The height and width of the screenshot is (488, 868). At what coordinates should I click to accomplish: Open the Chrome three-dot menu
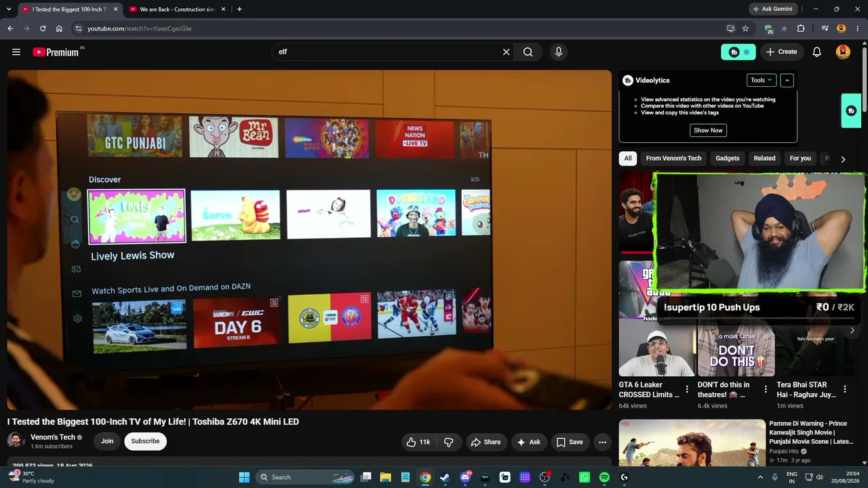tap(858, 28)
